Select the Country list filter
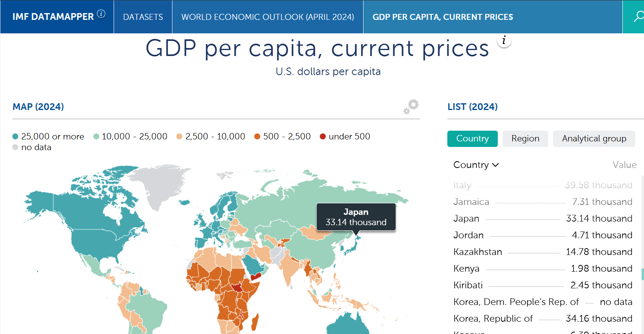The width and height of the screenshot is (644, 334). [x=472, y=139]
